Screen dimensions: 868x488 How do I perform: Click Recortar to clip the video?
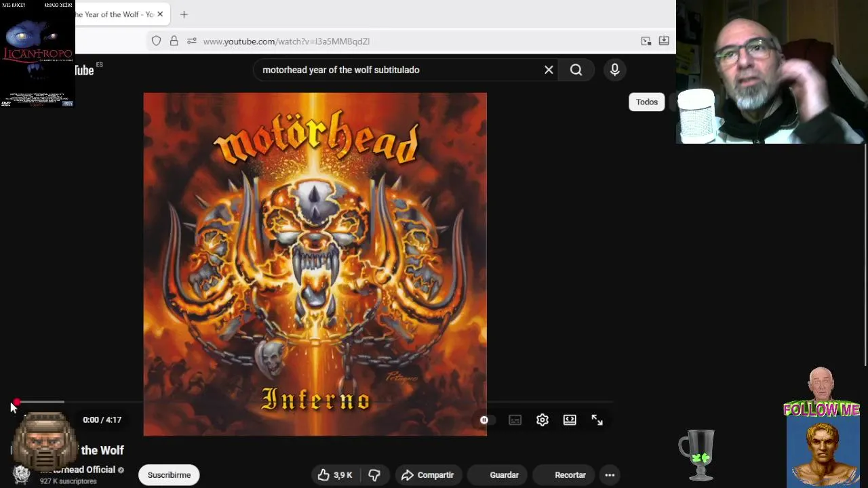pos(563,475)
